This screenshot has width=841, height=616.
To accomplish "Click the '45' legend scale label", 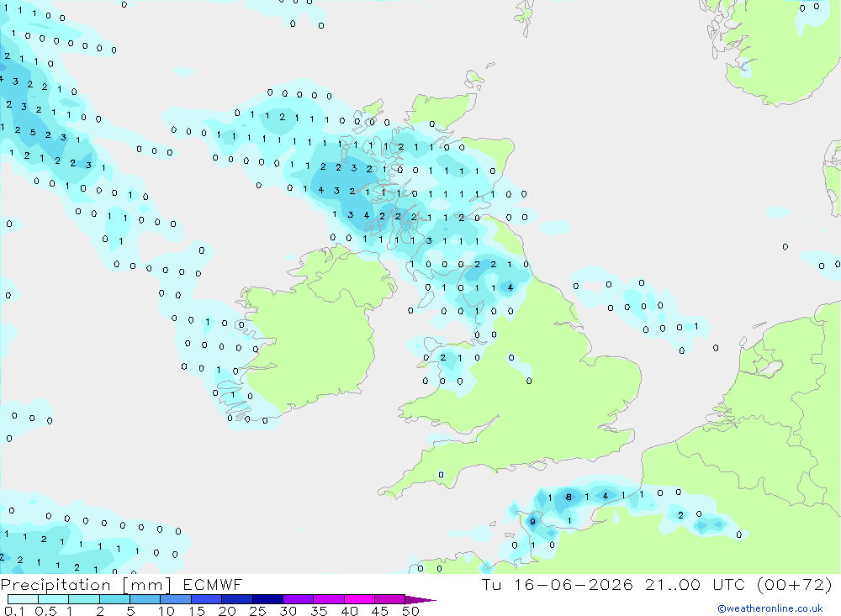I will tap(380, 611).
